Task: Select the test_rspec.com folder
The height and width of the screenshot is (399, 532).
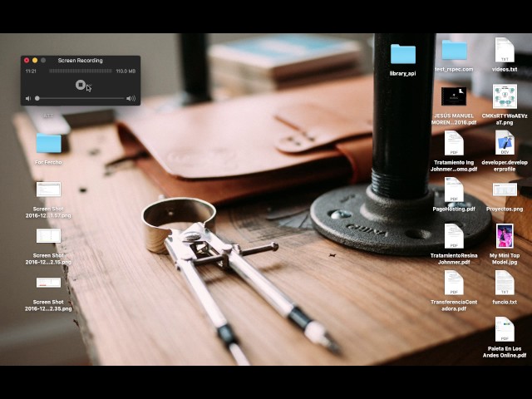Action: pos(453,50)
